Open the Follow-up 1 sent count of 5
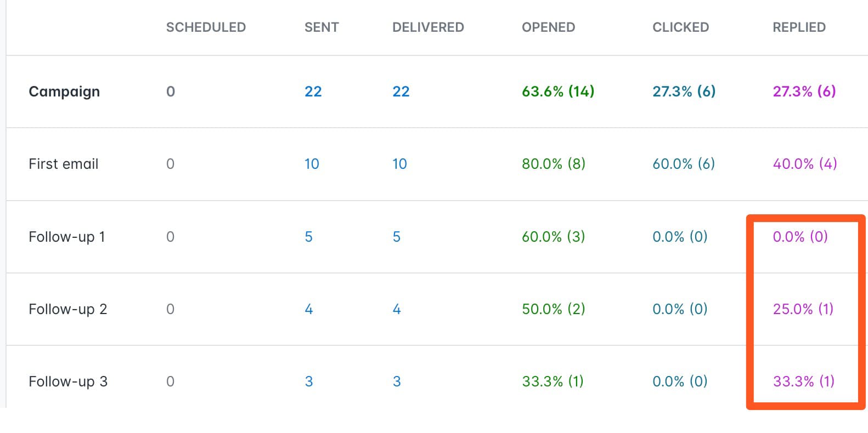Image resolution: width=868 pixels, height=433 pixels. click(x=308, y=237)
